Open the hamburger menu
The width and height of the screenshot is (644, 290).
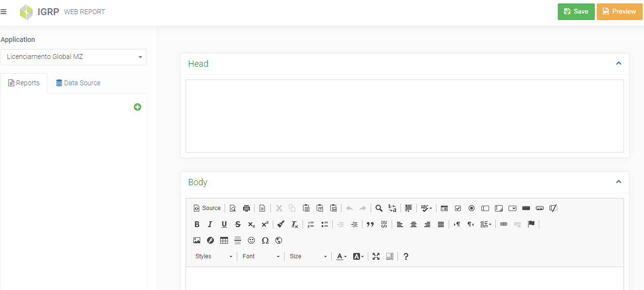(3, 12)
